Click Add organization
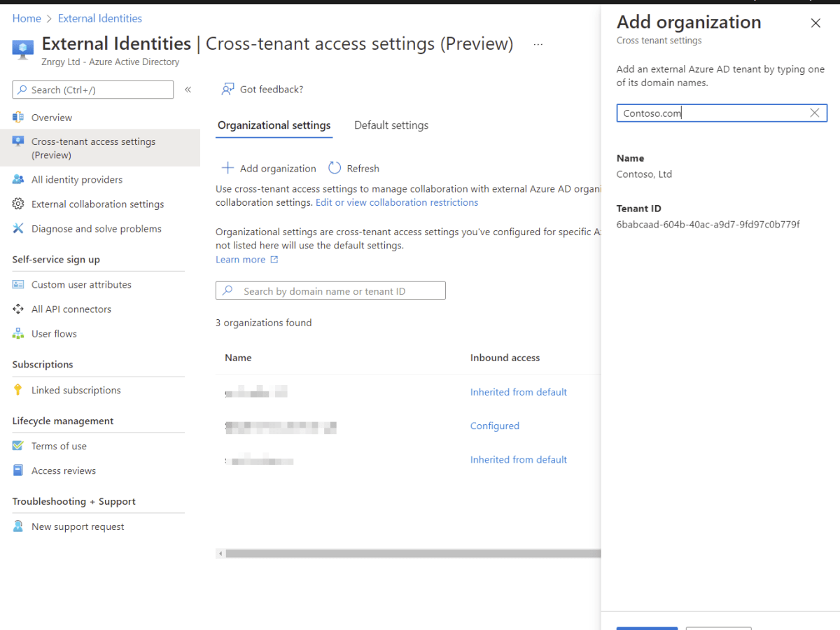This screenshot has width=840, height=630. pyautogui.click(x=268, y=168)
